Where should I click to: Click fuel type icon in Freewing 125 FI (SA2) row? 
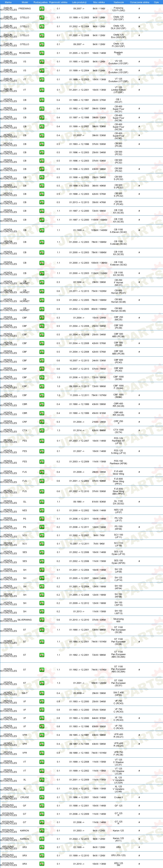coord(42,9)
